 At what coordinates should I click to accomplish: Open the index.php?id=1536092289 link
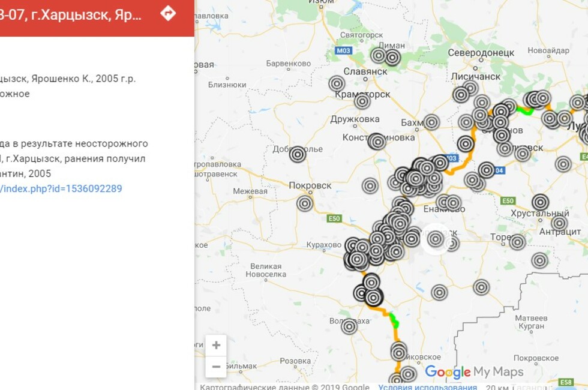coord(61,188)
